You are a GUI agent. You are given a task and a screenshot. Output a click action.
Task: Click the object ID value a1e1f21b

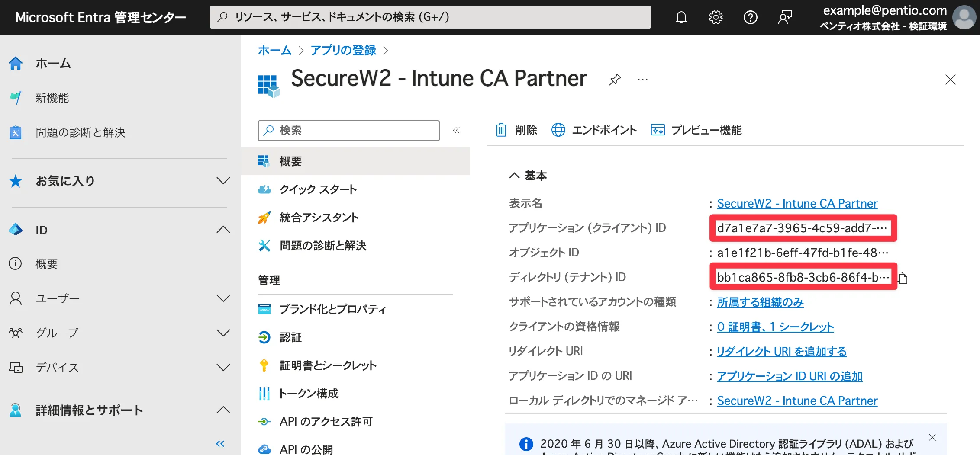(803, 253)
